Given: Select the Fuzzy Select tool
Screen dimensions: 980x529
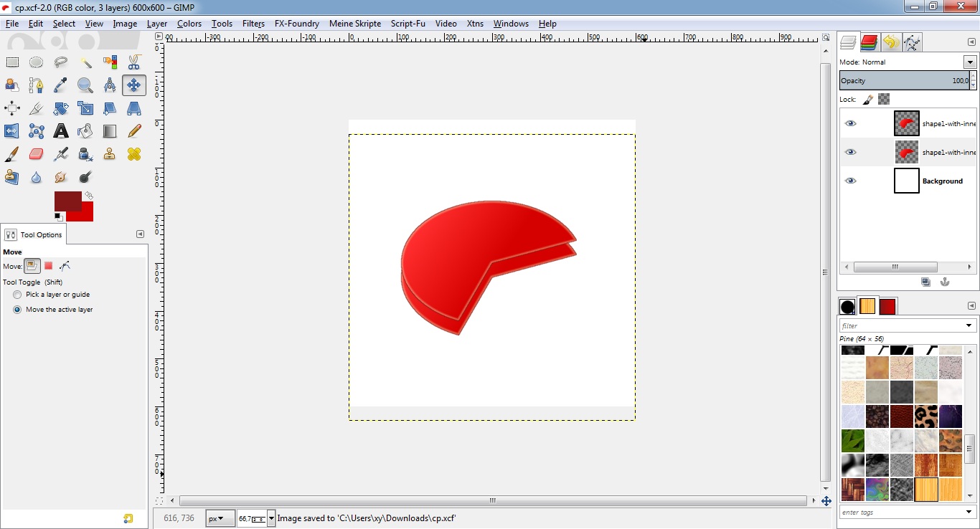Looking at the screenshot, I should click(x=85, y=62).
